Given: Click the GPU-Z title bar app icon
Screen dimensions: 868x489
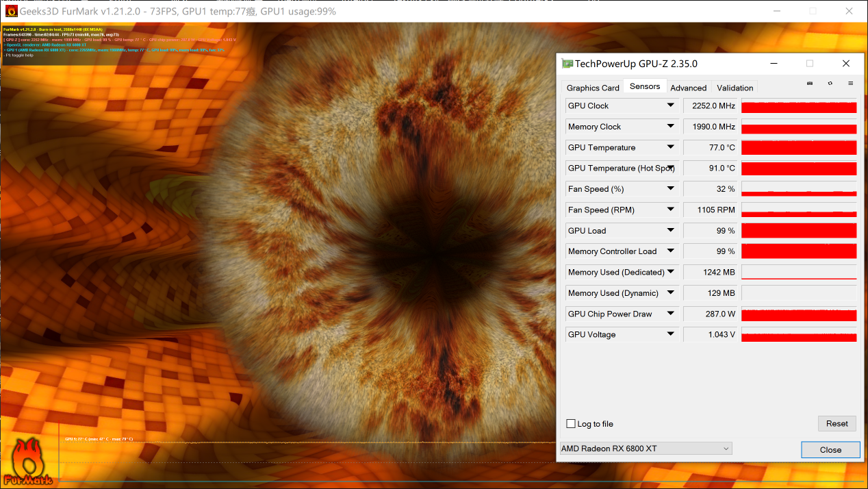Looking at the screenshot, I should coord(567,64).
